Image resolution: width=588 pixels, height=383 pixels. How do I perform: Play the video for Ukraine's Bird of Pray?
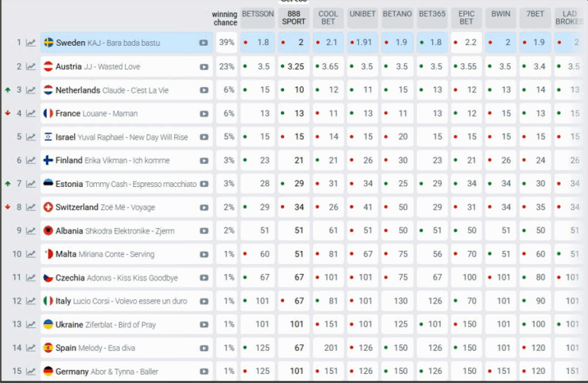[204, 324]
